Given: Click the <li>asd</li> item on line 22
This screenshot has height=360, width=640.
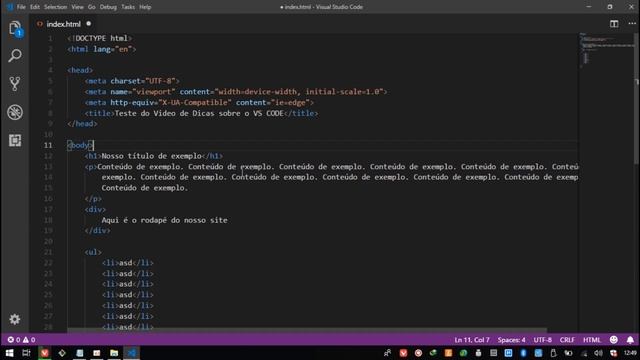Looking at the screenshot, I should (128, 263).
